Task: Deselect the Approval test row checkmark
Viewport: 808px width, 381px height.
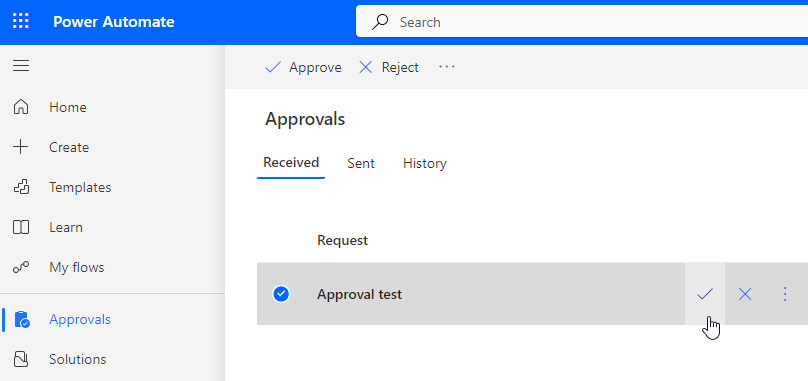Action: (x=281, y=294)
